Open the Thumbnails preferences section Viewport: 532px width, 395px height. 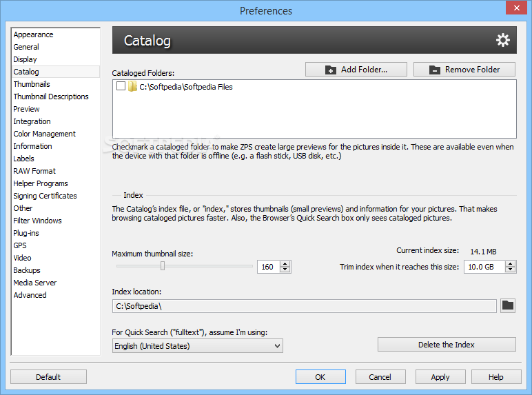32,84
